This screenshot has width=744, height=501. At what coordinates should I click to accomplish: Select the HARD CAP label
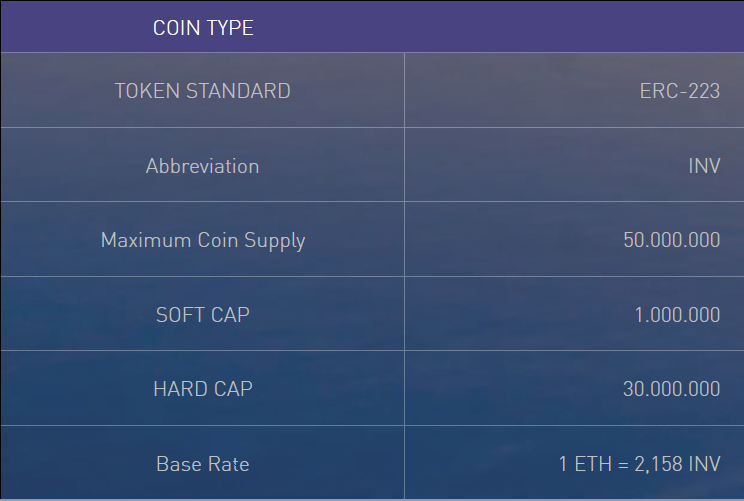tap(203, 389)
